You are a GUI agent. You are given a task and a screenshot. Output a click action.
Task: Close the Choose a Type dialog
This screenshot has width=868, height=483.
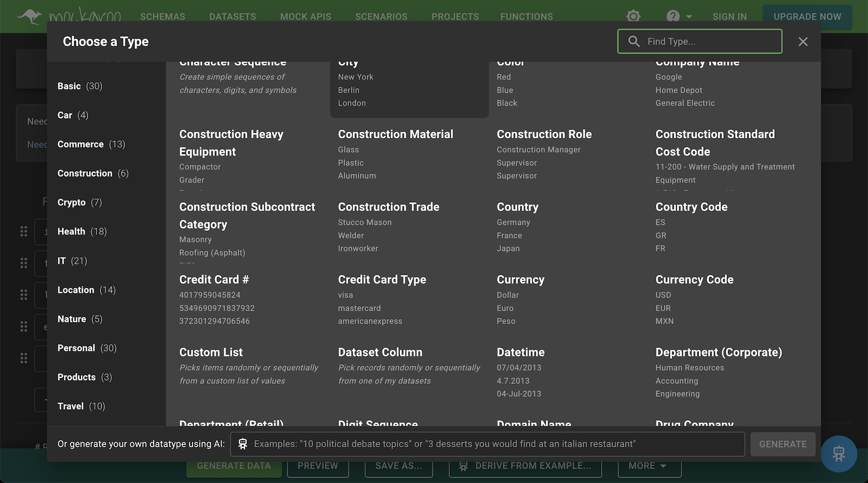(803, 42)
